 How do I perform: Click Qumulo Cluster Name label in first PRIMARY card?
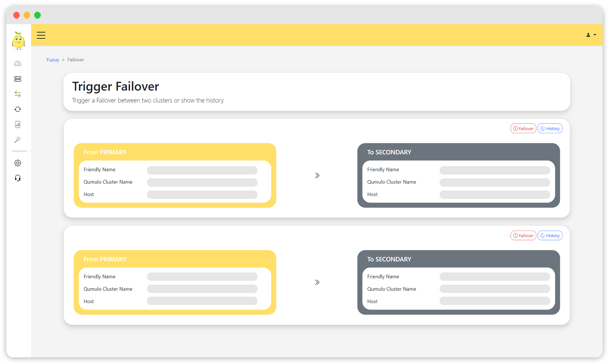[108, 182]
